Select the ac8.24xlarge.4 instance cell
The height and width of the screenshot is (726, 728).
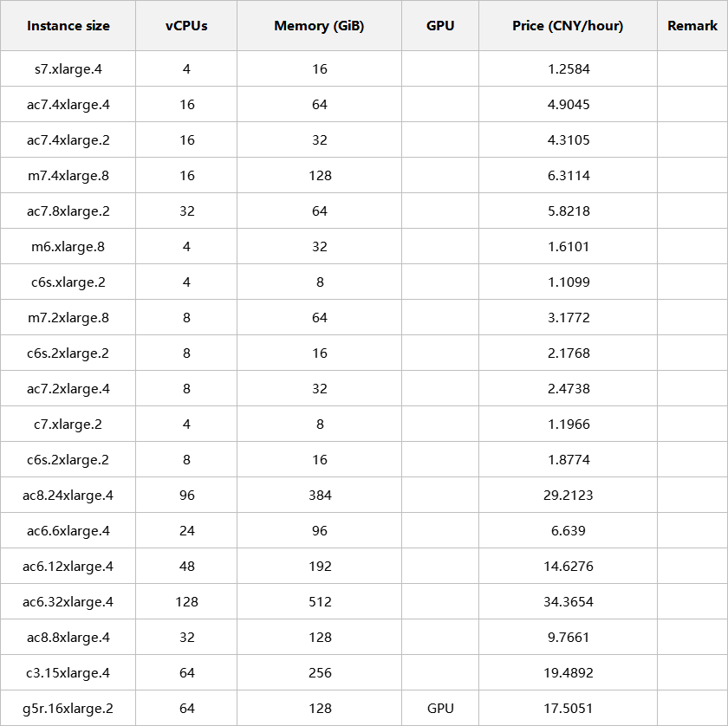coord(68,496)
